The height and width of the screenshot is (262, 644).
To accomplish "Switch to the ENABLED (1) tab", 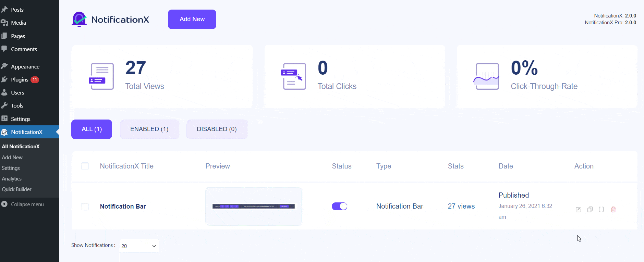I will pos(149,129).
